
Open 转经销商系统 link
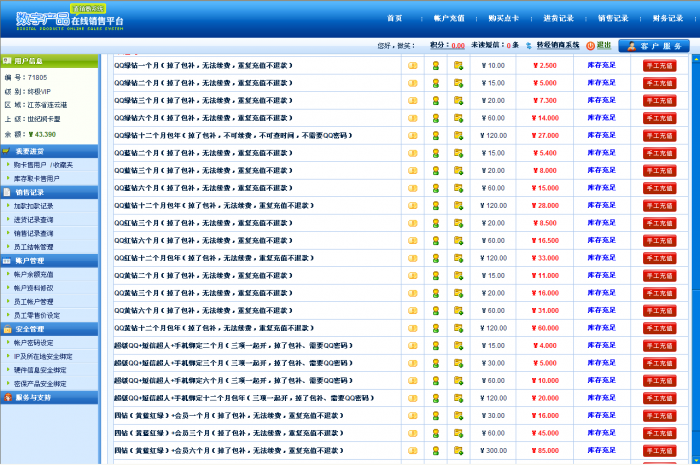558,45
